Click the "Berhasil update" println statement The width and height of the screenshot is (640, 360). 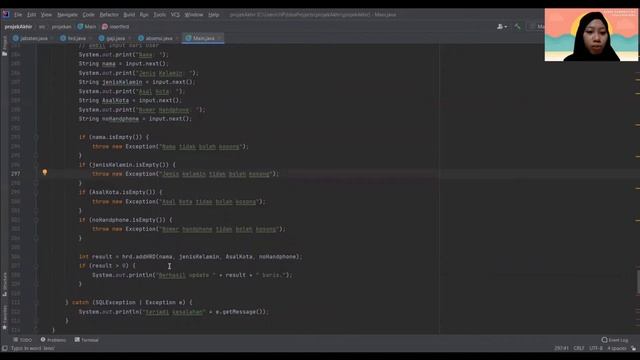click(192, 275)
